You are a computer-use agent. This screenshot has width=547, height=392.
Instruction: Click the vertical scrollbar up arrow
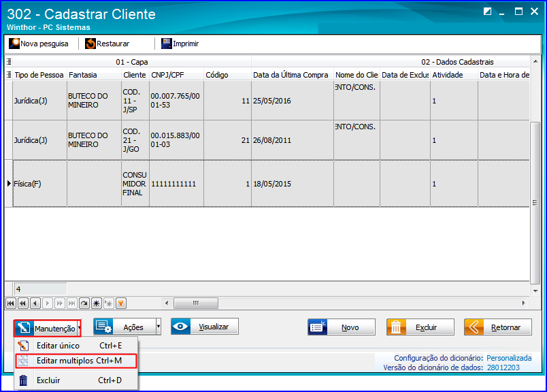(535, 61)
